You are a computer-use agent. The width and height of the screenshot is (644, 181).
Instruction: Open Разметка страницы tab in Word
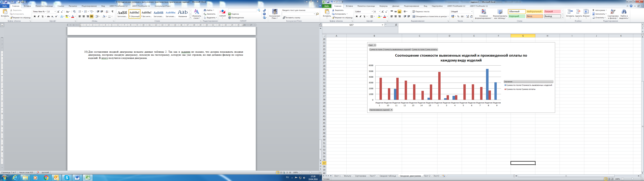click(44, 6)
